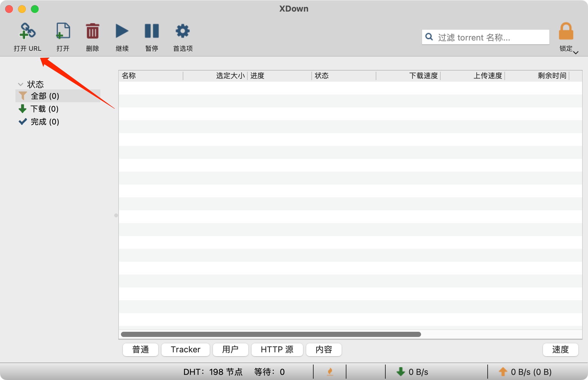Viewport: 588px width, 380px height.
Task: Select the magnifier icon in the filter box
Action: pyautogui.click(x=429, y=37)
